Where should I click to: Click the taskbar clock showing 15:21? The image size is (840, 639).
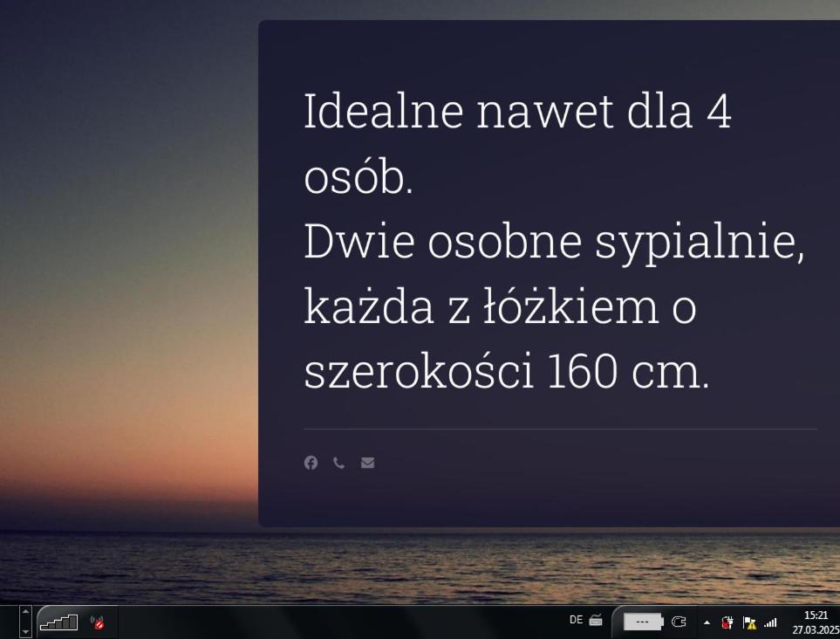pos(816,615)
